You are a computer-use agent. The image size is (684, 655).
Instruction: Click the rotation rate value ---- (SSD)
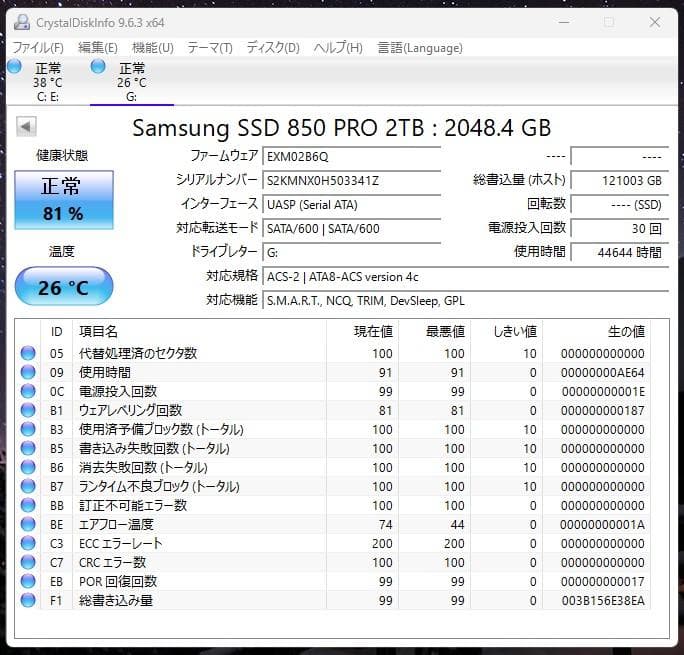[x=620, y=205]
